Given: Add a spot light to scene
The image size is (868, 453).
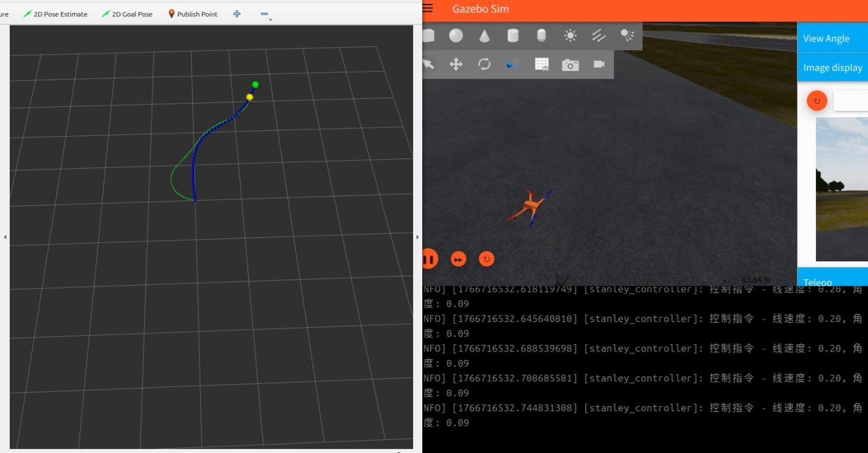Looking at the screenshot, I should (627, 36).
